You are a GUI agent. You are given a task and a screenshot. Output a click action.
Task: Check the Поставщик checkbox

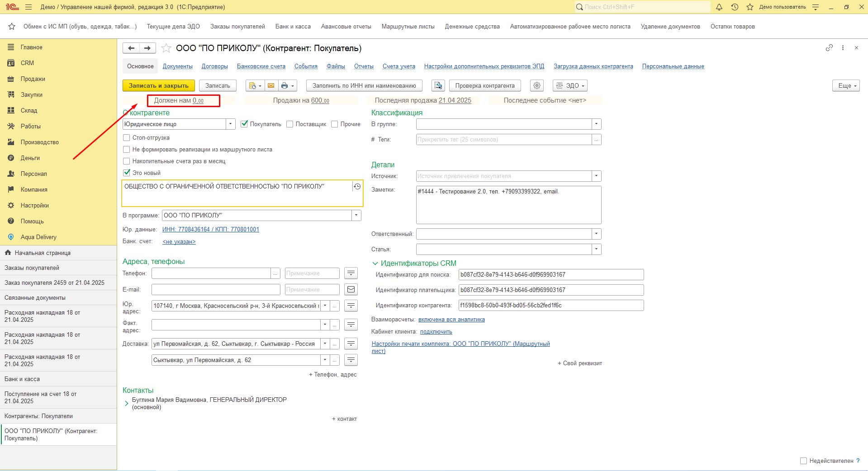point(290,124)
